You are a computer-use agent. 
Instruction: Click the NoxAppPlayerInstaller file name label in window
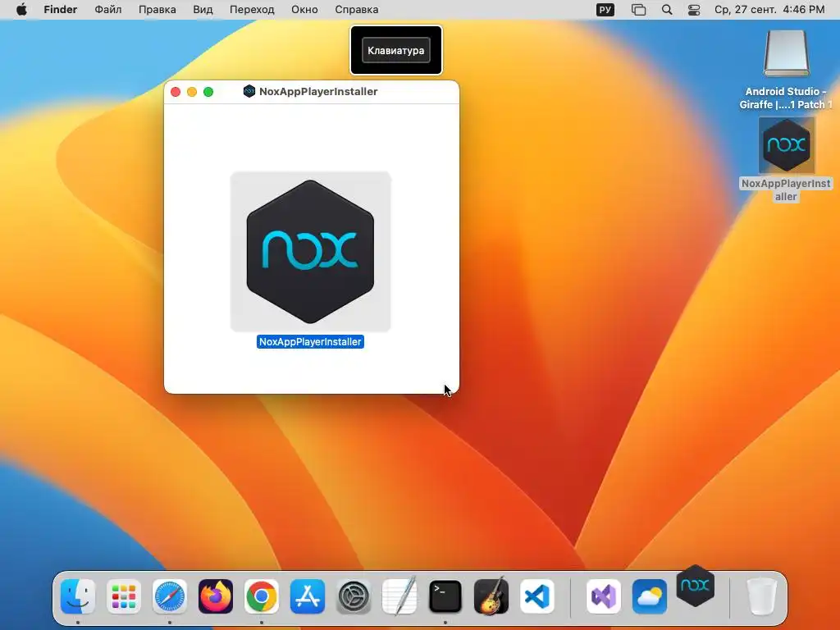(310, 342)
